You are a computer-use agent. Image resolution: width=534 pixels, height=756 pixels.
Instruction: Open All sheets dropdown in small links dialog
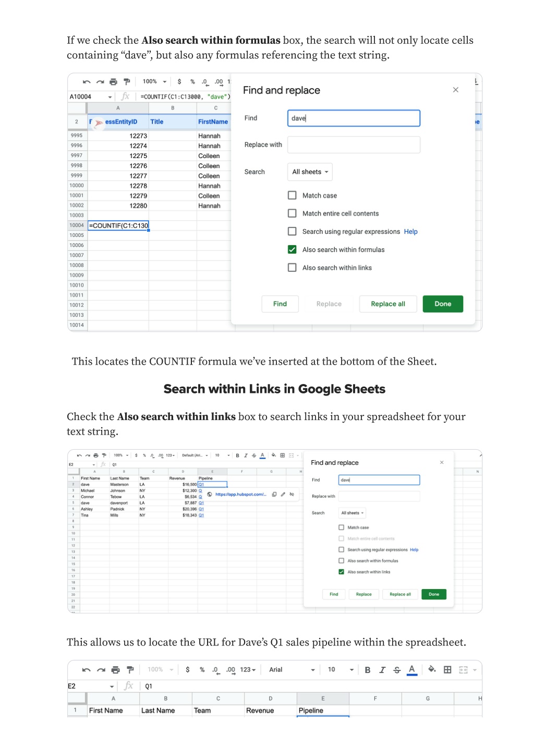tap(353, 513)
